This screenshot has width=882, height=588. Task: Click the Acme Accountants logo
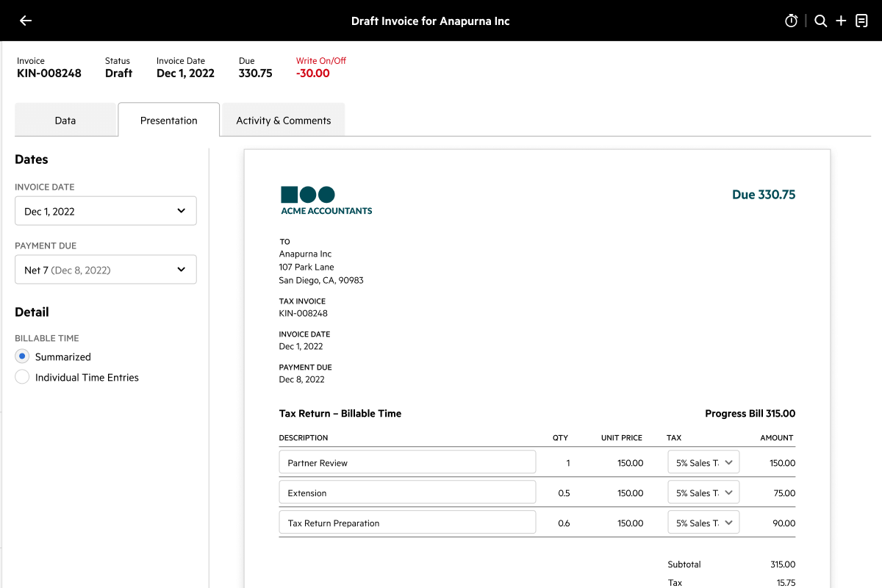(x=326, y=201)
